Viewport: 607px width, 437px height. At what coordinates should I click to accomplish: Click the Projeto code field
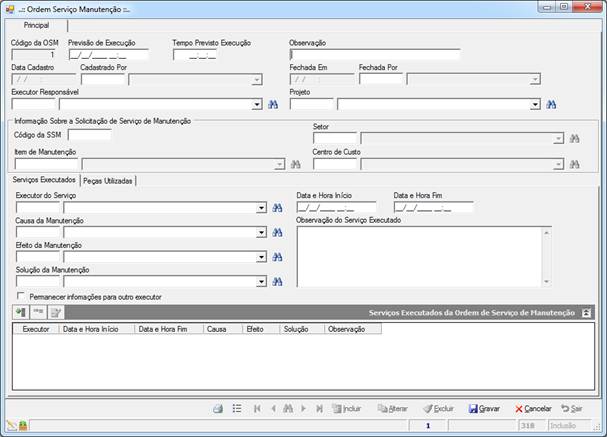tap(312, 104)
